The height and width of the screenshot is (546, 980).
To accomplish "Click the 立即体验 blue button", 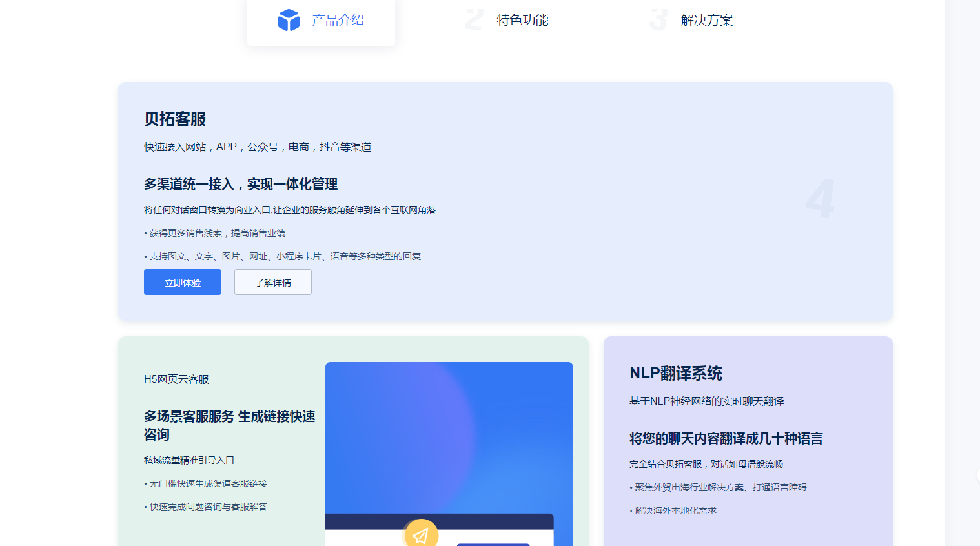I will [183, 282].
